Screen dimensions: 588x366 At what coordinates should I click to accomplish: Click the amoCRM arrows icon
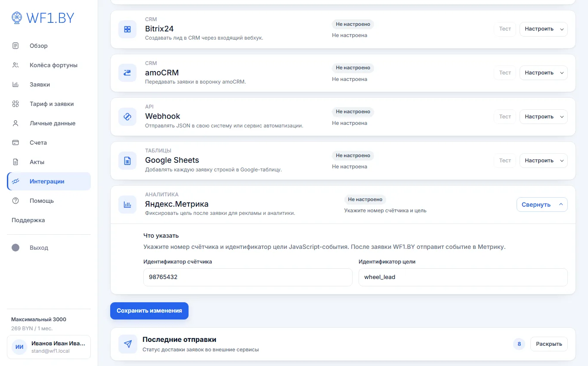(x=127, y=73)
